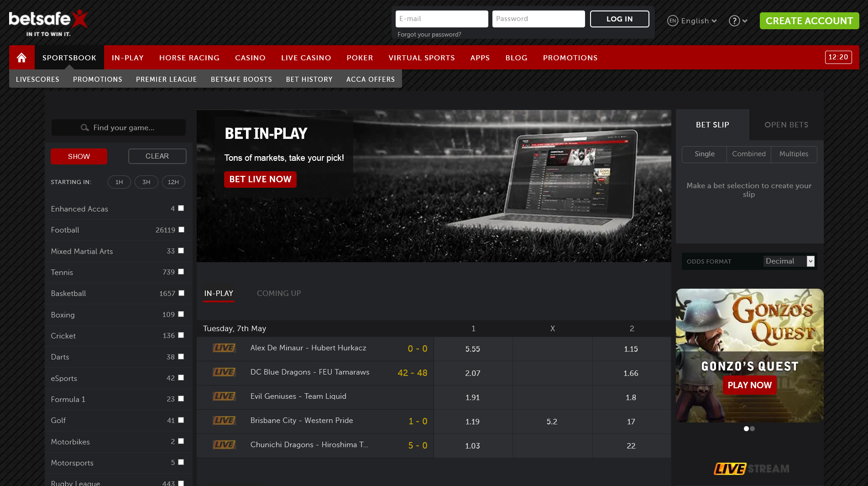The width and height of the screenshot is (868, 486).
Task: Tick the eSports checkbox
Action: point(181,378)
